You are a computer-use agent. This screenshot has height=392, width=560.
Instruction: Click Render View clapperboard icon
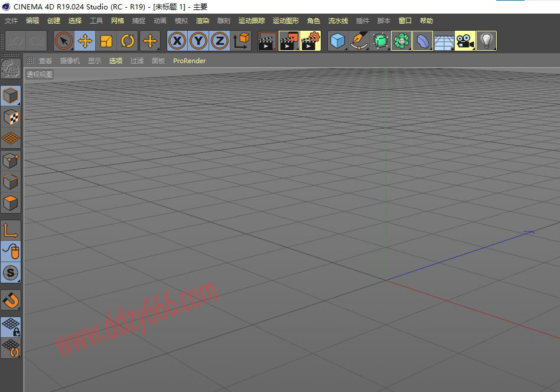[268, 41]
